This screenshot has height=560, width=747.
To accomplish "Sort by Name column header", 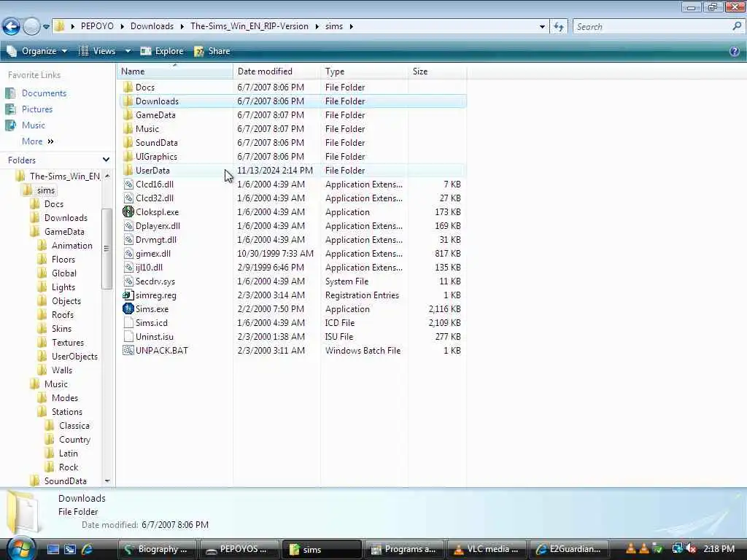I will (175, 71).
